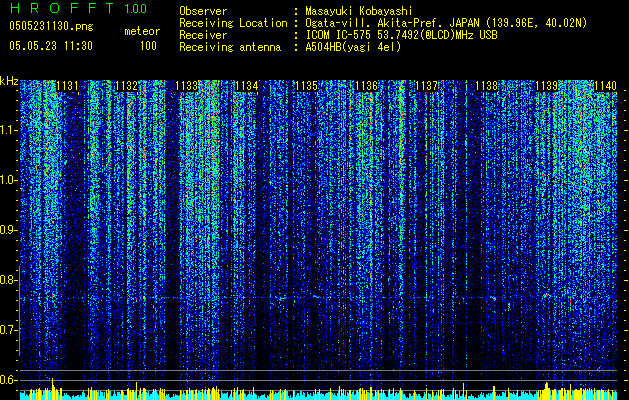Click the 1133 time marker
This screenshot has width=629, height=400.
click(x=187, y=86)
